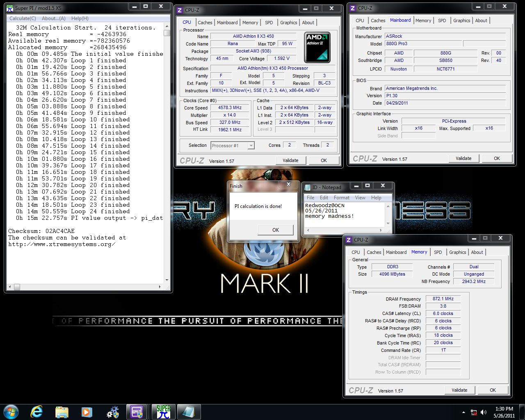The width and height of the screenshot is (525, 420).
Task: Click the CPU-Z Mainboard window title icon
Action: pos(353,8)
